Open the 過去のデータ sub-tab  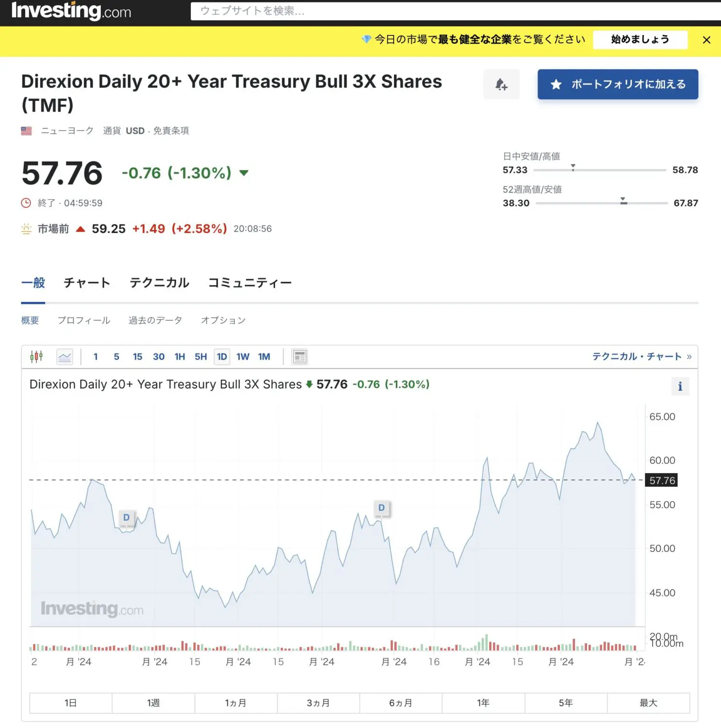point(155,320)
